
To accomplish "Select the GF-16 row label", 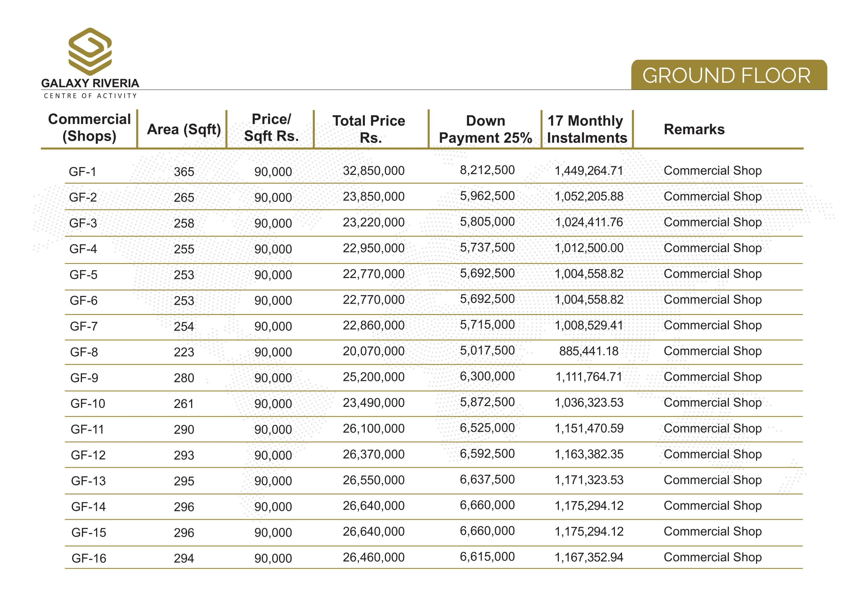I will coord(89,558).
